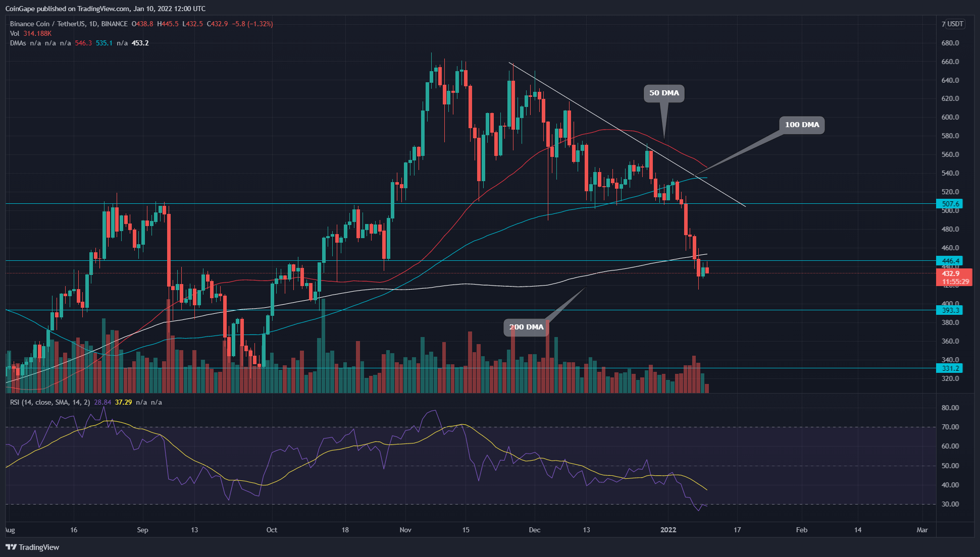Click the 100 DMA value 535.1
Viewport: 980px width, 557px height.
coord(104,43)
